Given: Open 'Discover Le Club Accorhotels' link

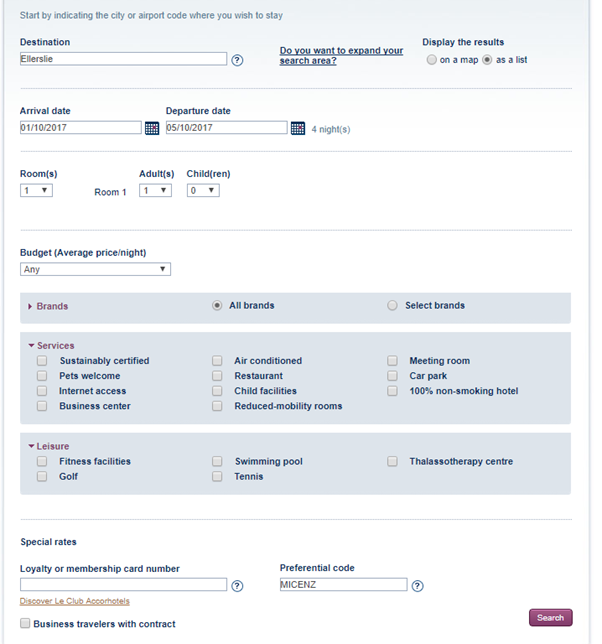Looking at the screenshot, I should [x=74, y=601].
